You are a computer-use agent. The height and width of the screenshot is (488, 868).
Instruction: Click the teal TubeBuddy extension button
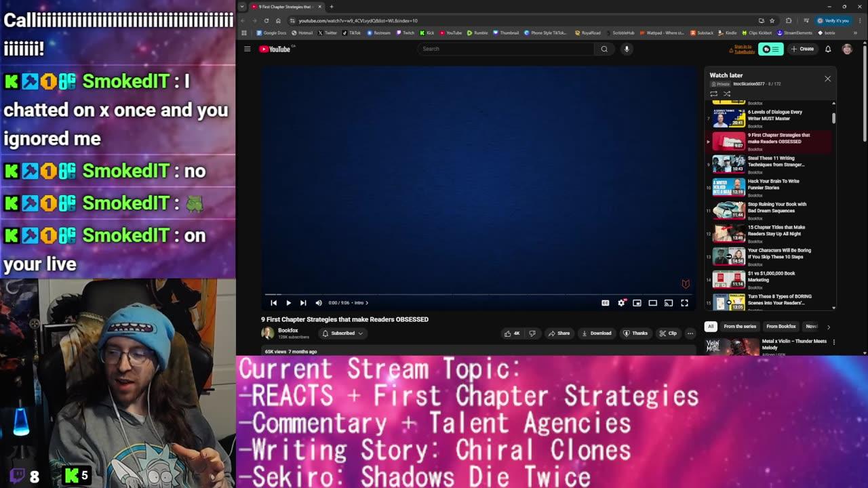770,49
